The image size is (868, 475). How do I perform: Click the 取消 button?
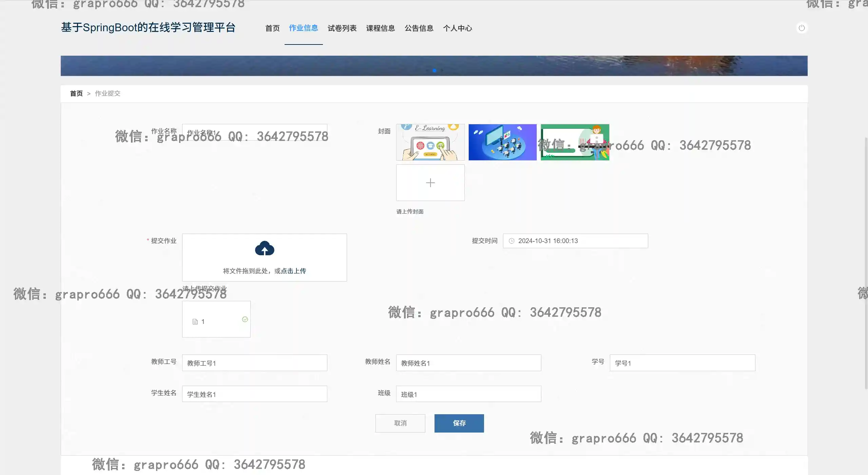coord(400,423)
